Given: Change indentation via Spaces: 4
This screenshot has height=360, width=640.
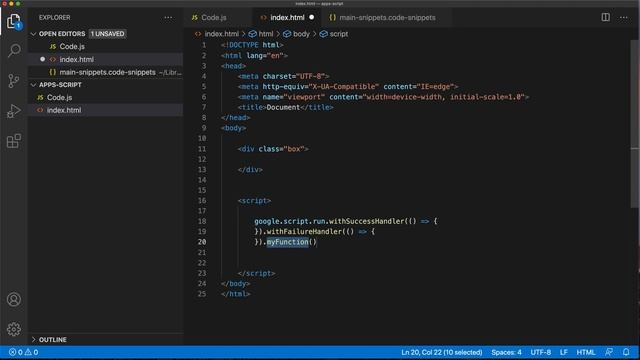Looking at the screenshot, I should point(506,352).
